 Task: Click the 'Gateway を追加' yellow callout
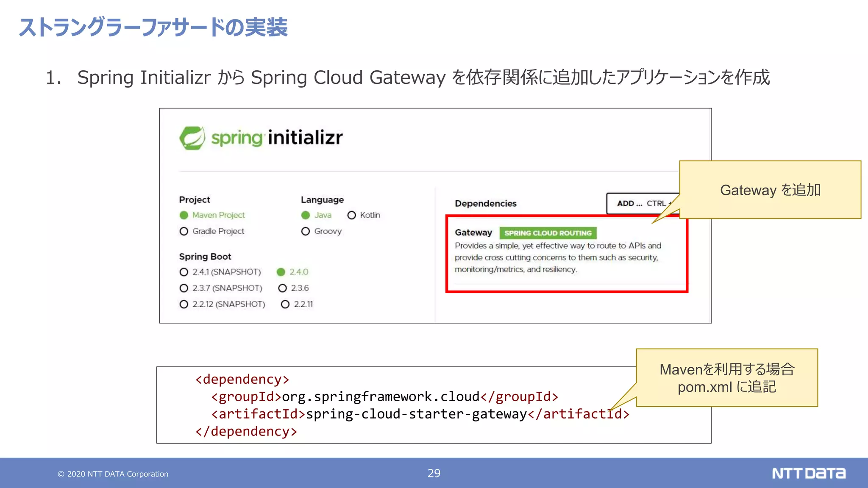770,190
